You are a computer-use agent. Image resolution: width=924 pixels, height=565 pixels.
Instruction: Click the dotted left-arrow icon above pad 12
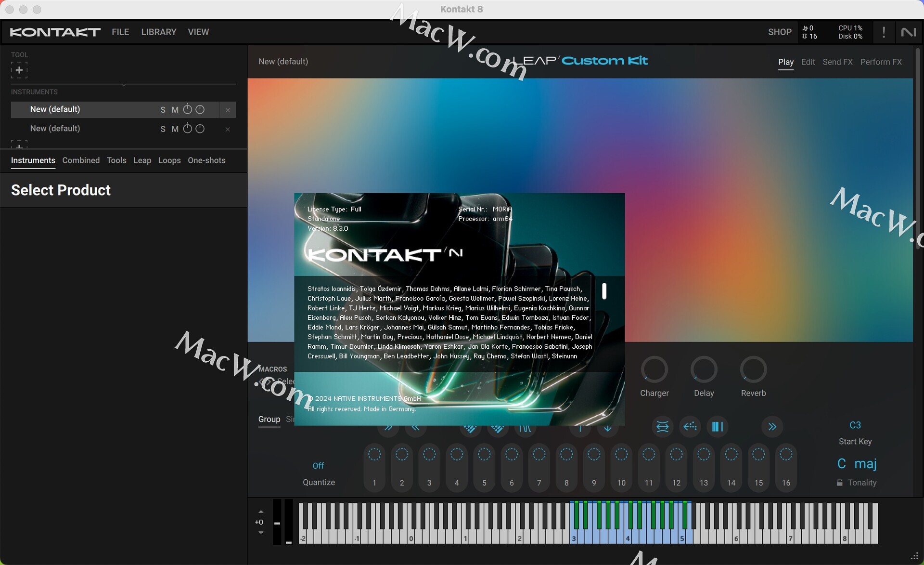690,427
